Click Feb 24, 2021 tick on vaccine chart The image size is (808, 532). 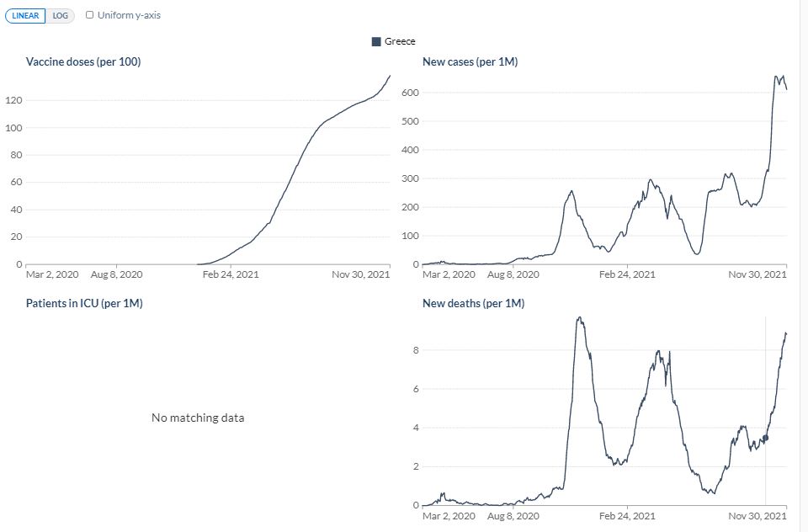click(231, 274)
